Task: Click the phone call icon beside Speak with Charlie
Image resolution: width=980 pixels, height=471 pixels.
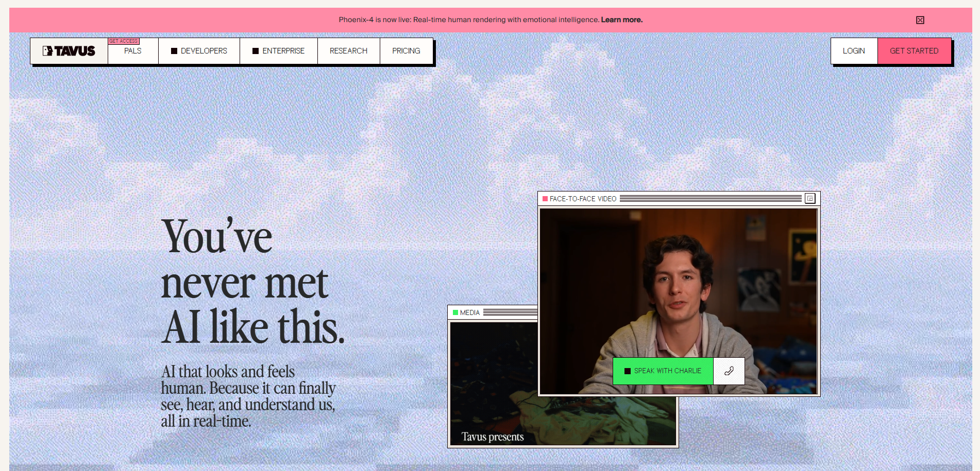Action: 729,371
